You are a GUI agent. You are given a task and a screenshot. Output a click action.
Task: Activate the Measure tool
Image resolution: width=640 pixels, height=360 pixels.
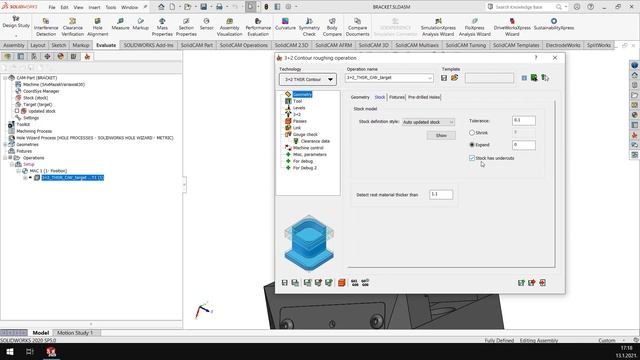point(120,24)
